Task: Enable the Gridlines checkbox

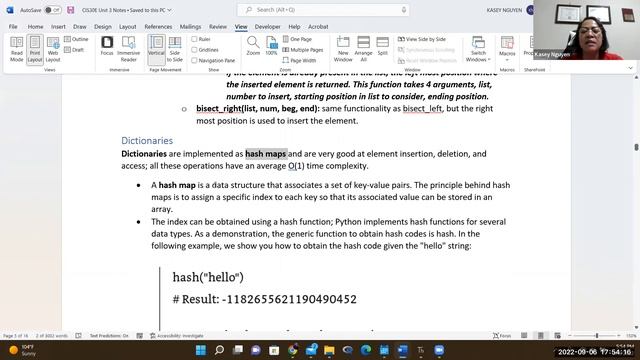Action: click(194, 50)
